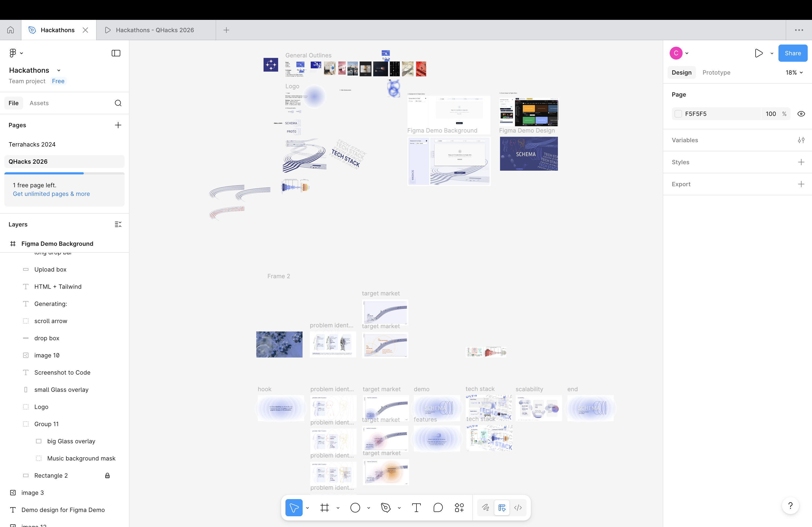
Task: Toggle sidebar minimize UI icon
Action: [x=116, y=53]
